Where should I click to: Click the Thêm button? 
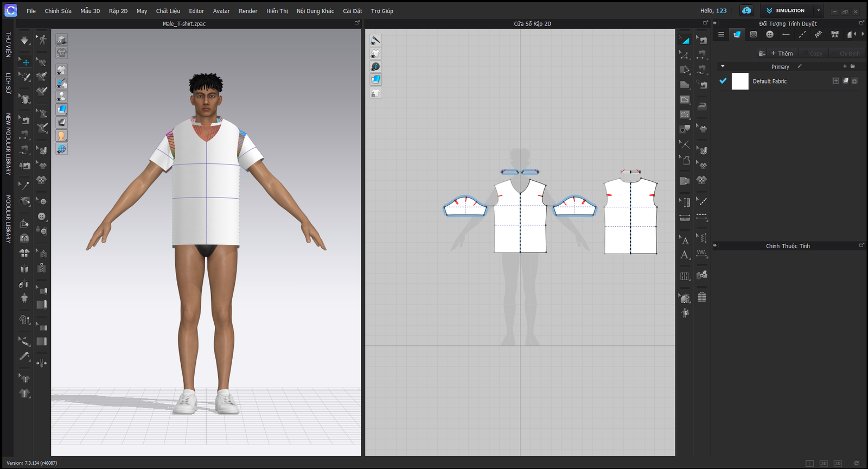point(782,53)
